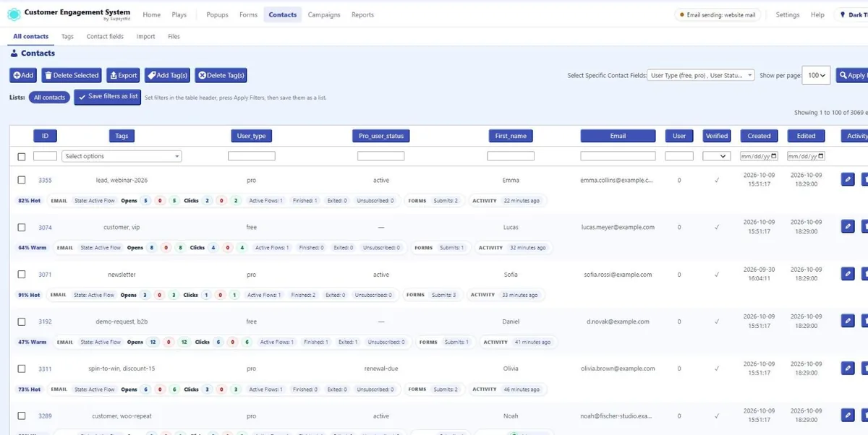Open the Reports menu item

coord(362,14)
